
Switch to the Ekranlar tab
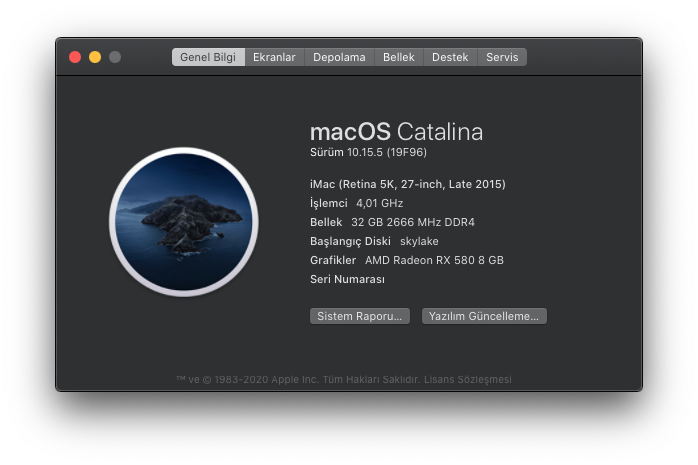274,57
